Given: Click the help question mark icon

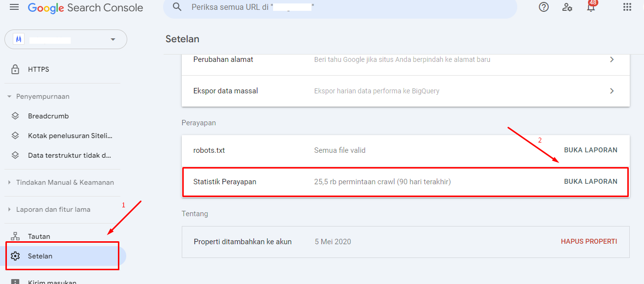Looking at the screenshot, I should pyautogui.click(x=544, y=7).
